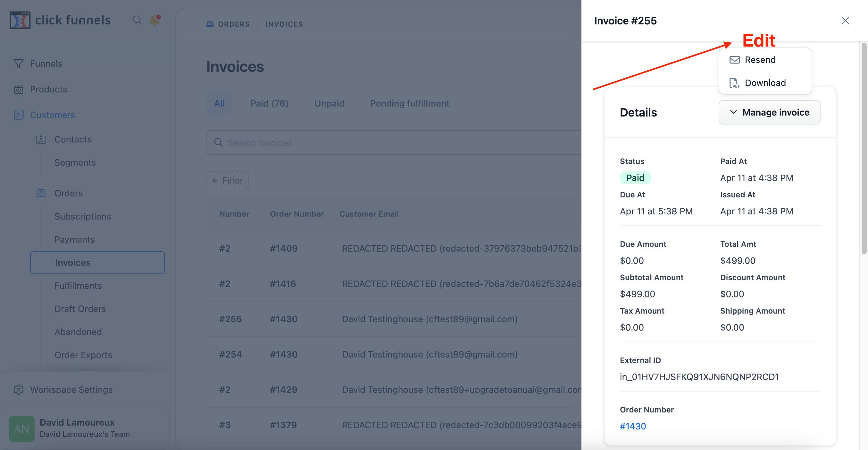Click the Products box icon
Screen dimensions: 868x450
pos(19,90)
